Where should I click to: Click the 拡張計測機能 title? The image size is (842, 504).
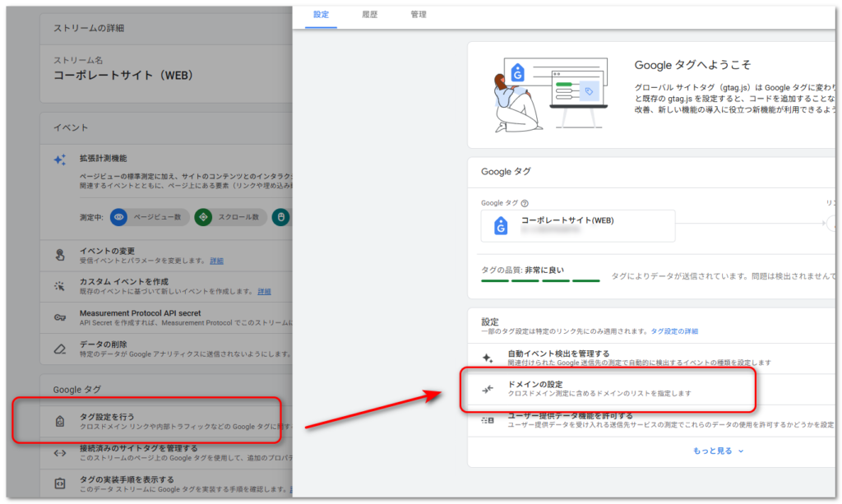point(103,159)
